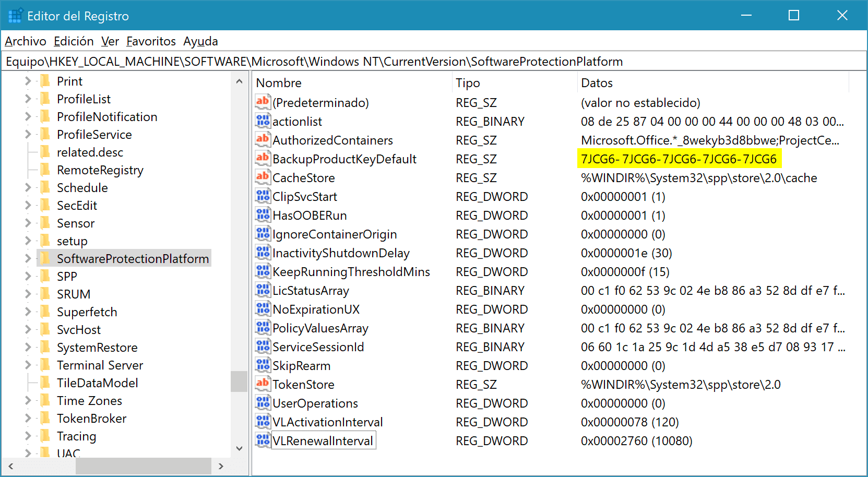The width and height of the screenshot is (868, 477).
Task: Click the string icon beside AuthorizedContainers
Action: [263, 139]
